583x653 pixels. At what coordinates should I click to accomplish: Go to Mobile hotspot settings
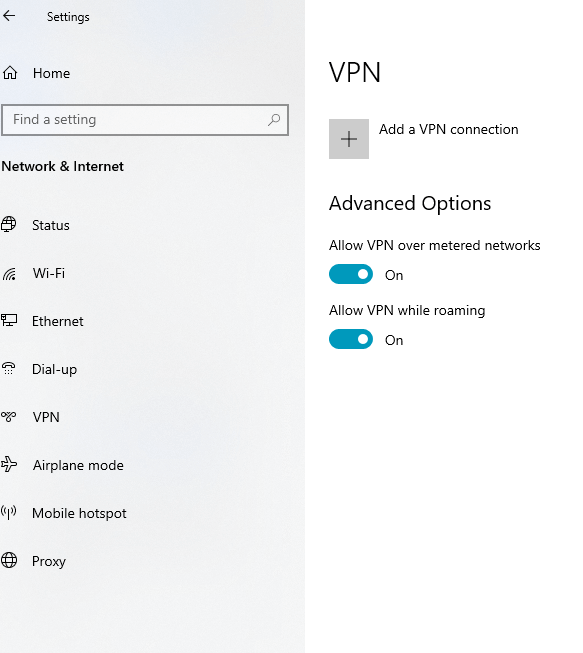tap(79, 513)
